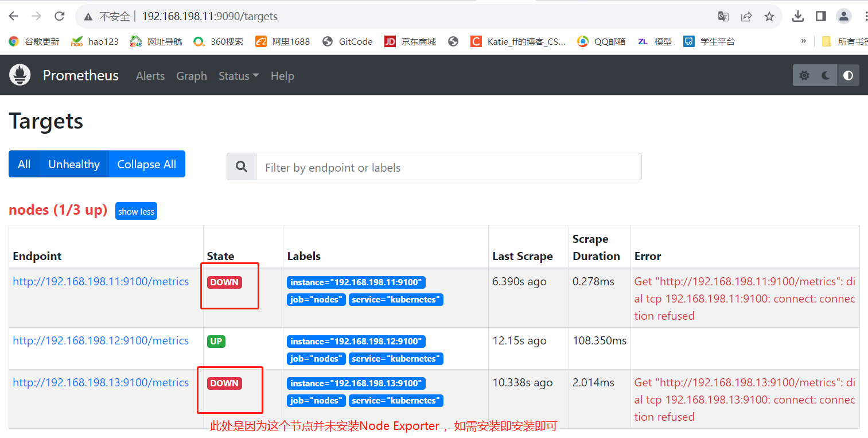Switch to light theme with contrast icon
Viewport: 868px width, 438px height.
(848, 75)
